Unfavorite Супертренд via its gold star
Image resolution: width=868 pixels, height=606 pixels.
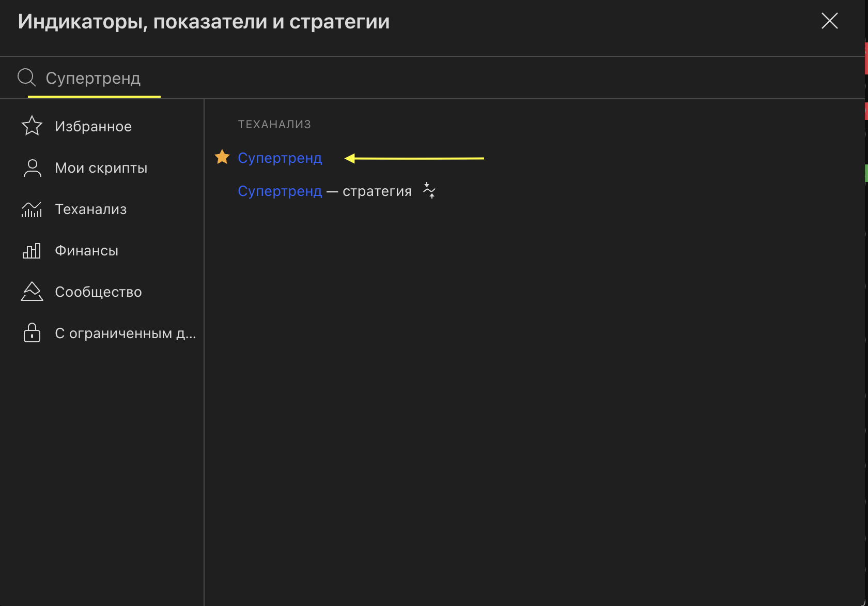pos(222,157)
